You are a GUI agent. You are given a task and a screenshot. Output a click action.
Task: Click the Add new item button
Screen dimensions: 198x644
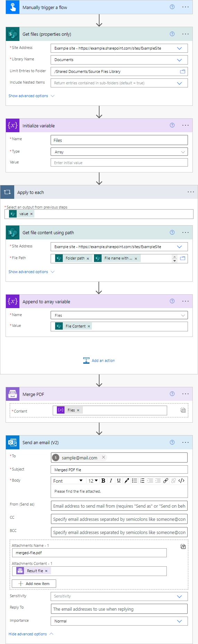(x=34, y=584)
